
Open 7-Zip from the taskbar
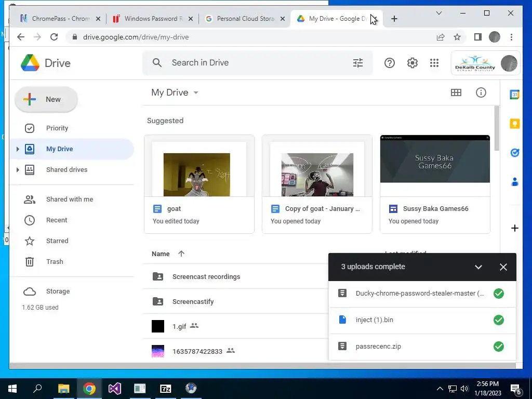click(x=165, y=389)
